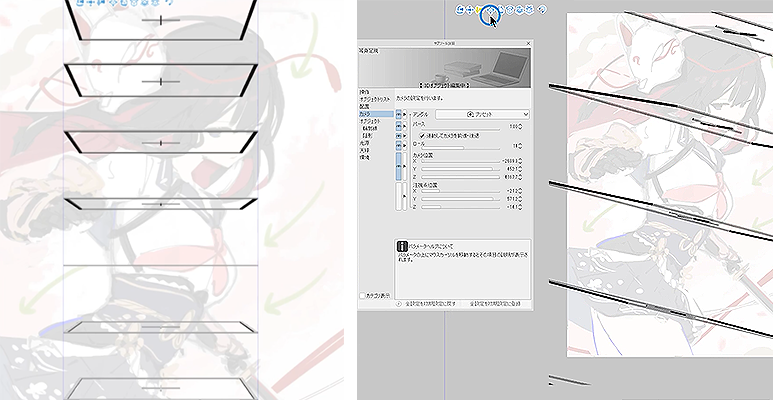The image size is (773, 400).
Task: Select the bottom-most category in the list
Action: 364,157
